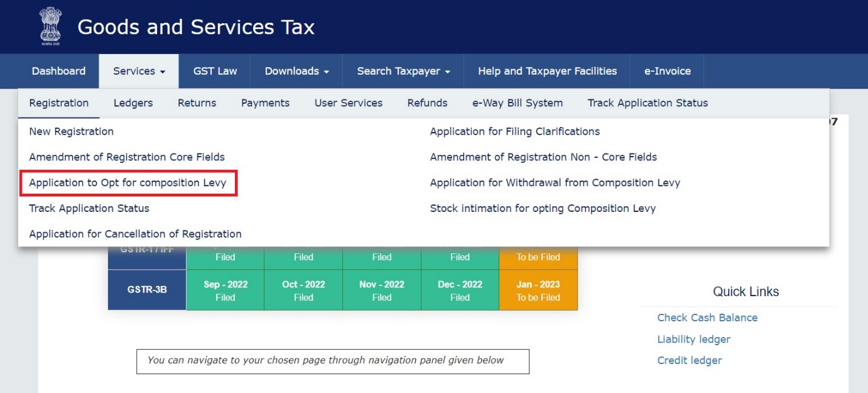The height and width of the screenshot is (393, 868).
Task: Select the e-Invoice menu item
Action: pyautogui.click(x=667, y=71)
